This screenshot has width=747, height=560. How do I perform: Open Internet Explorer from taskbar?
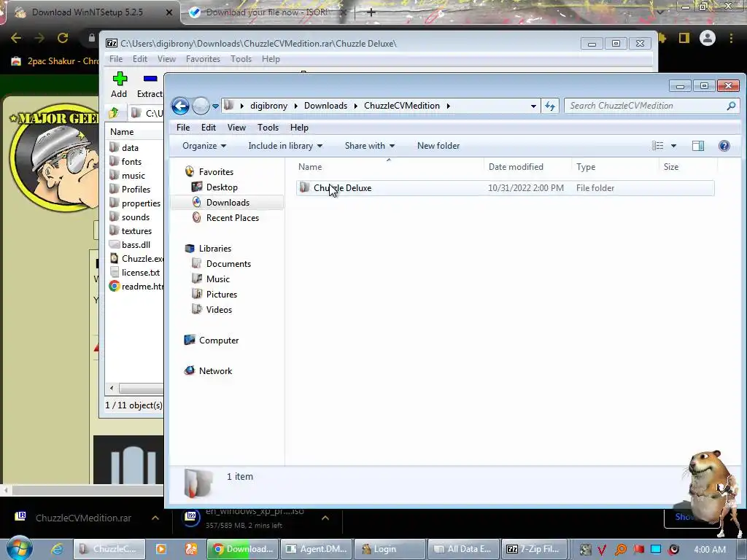point(57,549)
